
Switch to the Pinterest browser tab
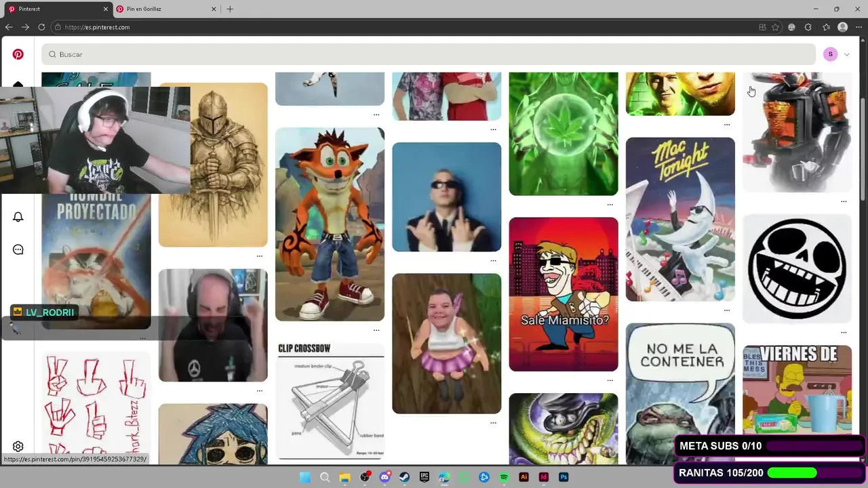coord(57,9)
